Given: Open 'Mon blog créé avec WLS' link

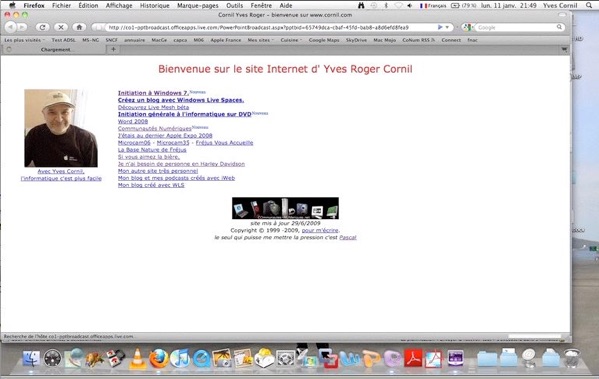Looking at the screenshot, I should coord(151,185).
